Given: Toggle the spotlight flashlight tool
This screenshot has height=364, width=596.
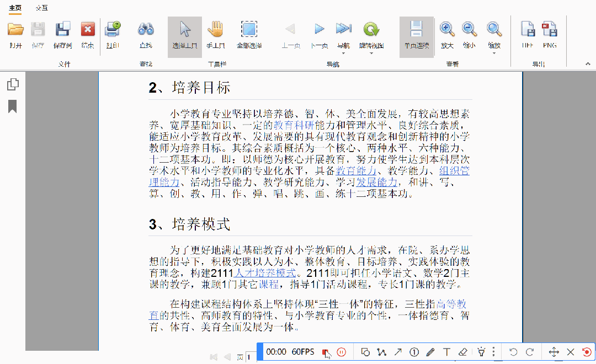Looking at the screenshot, I should pyautogui.click(x=481, y=352).
